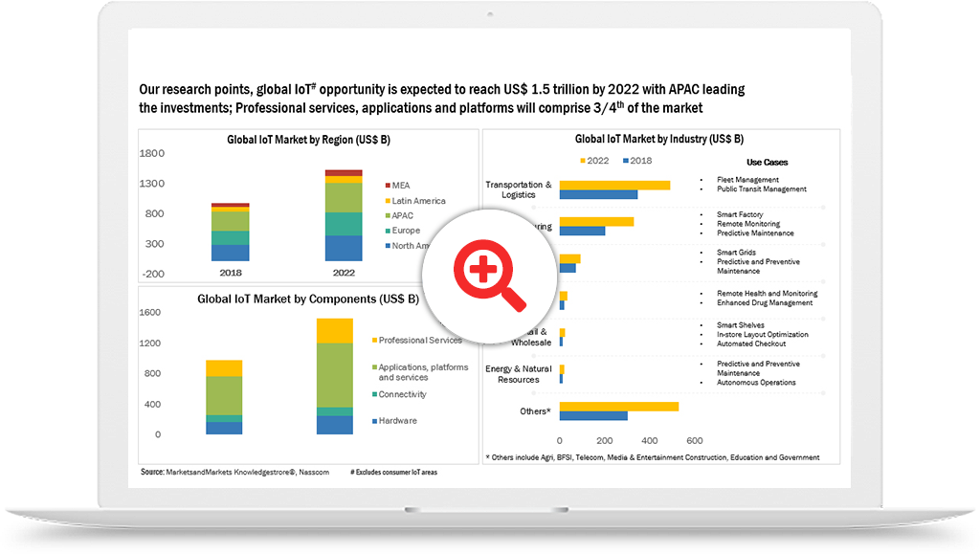Viewport: 980px width, 554px height.
Task: Select the MEA red legend swatch
Action: pos(389,185)
